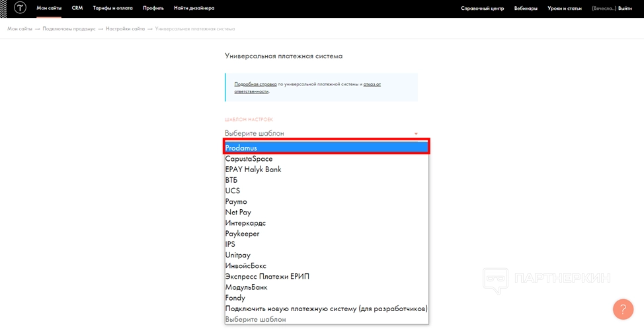Click the Выйти logout link
644x329 pixels.
pyautogui.click(x=625, y=8)
